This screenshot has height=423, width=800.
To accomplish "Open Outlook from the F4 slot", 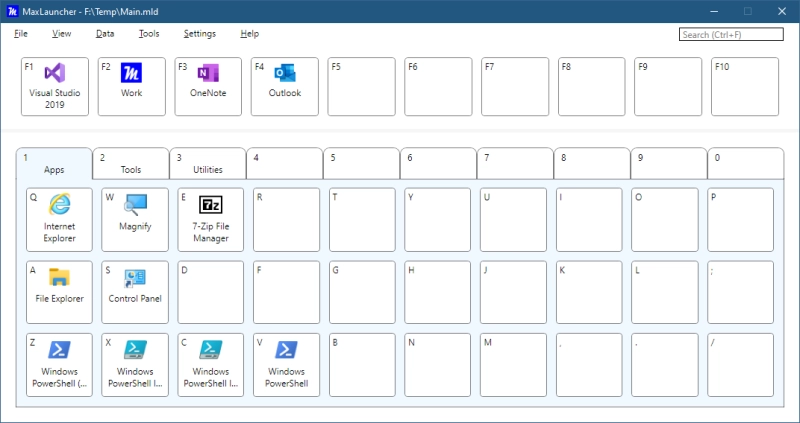I will coord(285,87).
